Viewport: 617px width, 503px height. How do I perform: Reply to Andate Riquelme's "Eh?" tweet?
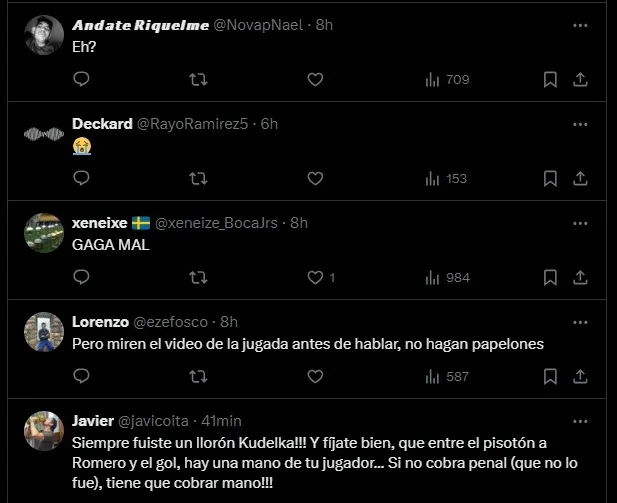pos(82,79)
